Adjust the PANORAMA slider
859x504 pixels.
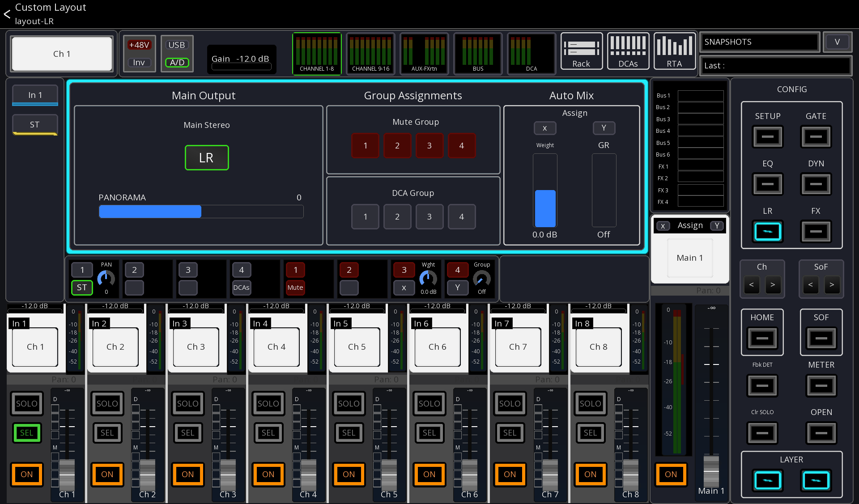(x=201, y=212)
